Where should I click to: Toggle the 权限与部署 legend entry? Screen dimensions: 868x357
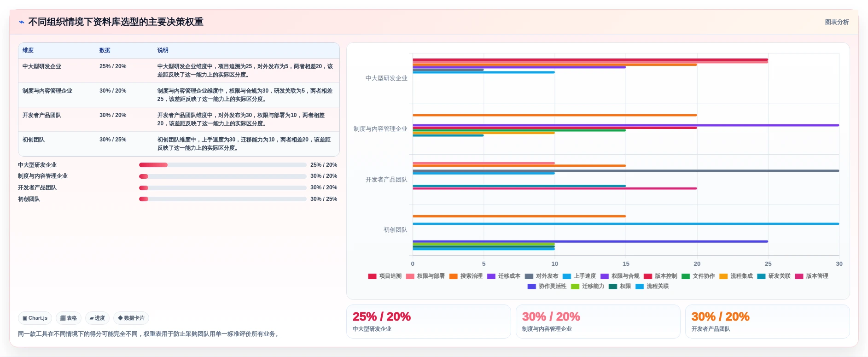(x=425, y=276)
